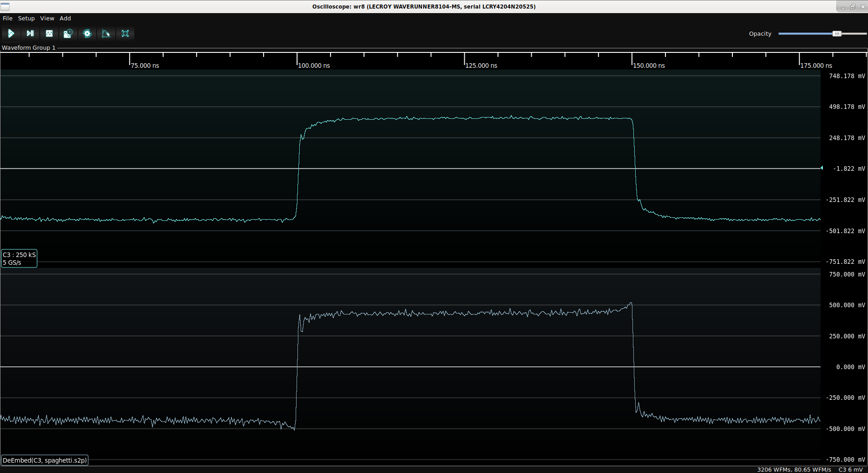The width and height of the screenshot is (868, 473).
Task: Click the -500.000 mV lower scale label
Action: [845, 429]
